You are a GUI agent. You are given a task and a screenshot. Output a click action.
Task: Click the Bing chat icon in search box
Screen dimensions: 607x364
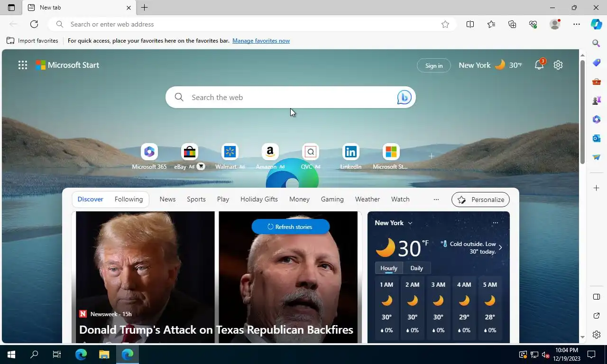point(404,97)
